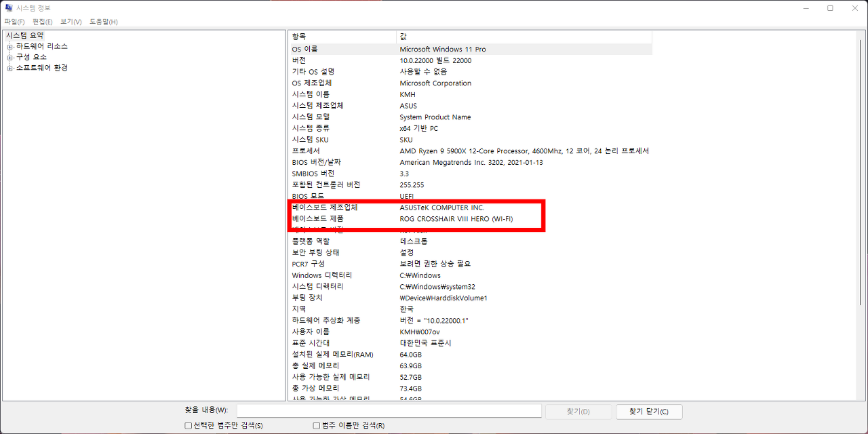Select the Windows 디렉터리 row label
868x434 pixels.
322,275
